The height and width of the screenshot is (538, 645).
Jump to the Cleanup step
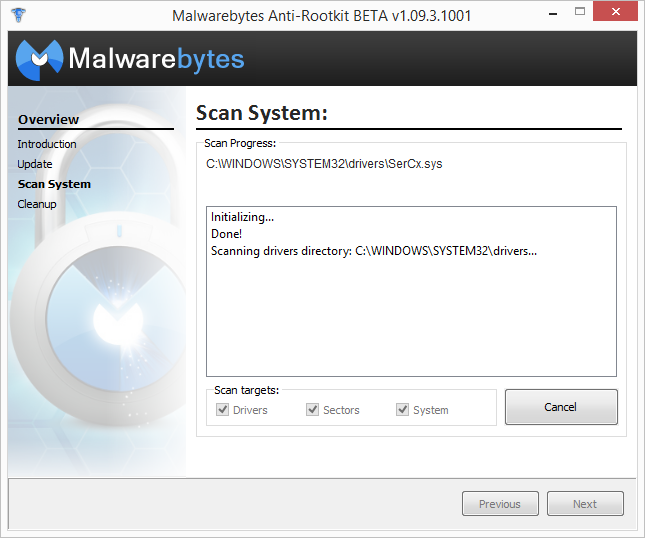(37, 204)
